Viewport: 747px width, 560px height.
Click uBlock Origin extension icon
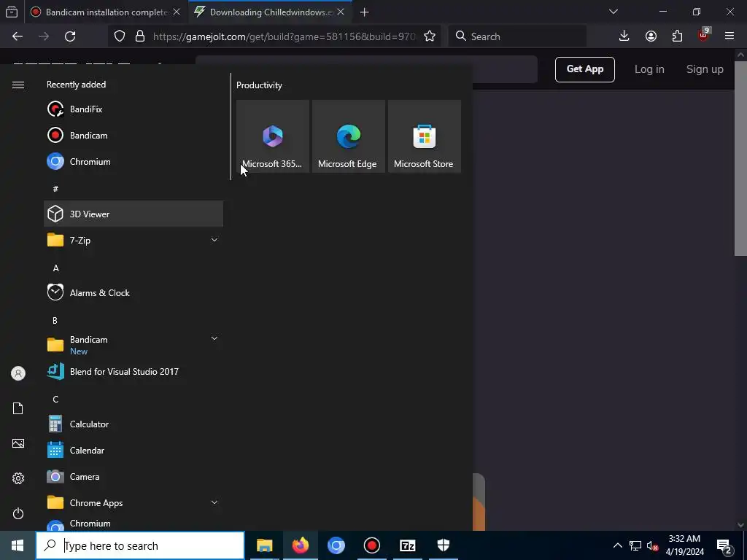pyautogui.click(x=703, y=36)
